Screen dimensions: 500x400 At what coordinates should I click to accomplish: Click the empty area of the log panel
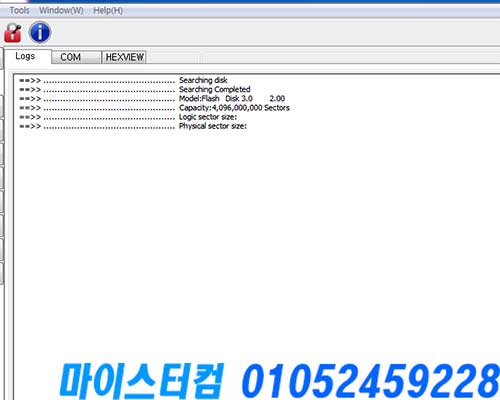pyautogui.click(x=257, y=233)
